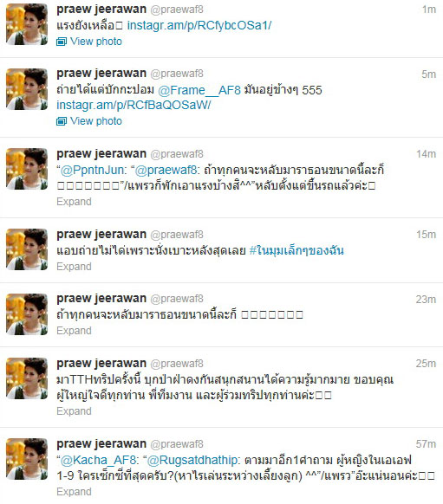
Task: Click the photo icon in the 5m tweet
Action: click(62, 121)
